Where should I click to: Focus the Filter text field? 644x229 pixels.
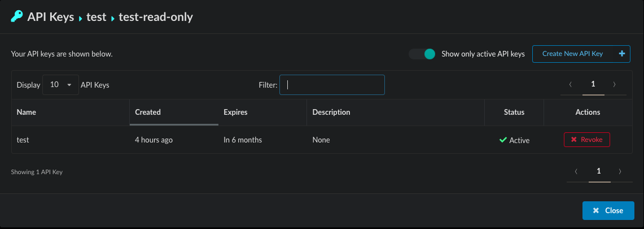coord(332,85)
